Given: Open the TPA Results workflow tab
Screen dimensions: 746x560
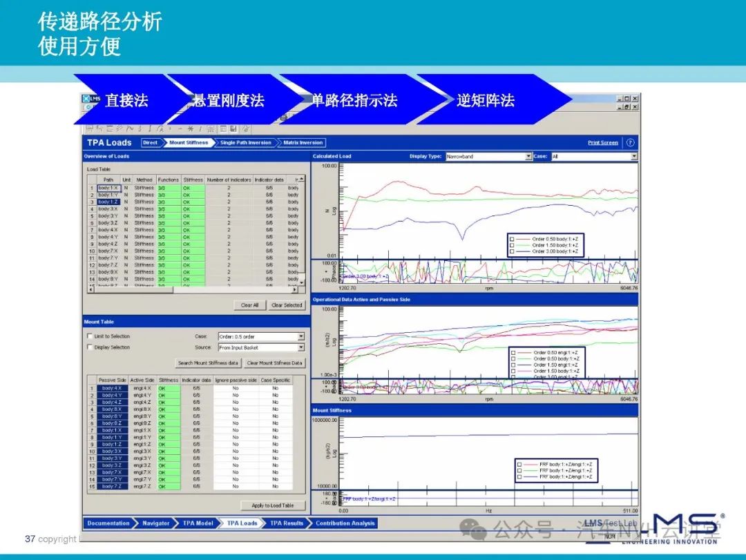Looking at the screenshot, I should pos(287,523).
